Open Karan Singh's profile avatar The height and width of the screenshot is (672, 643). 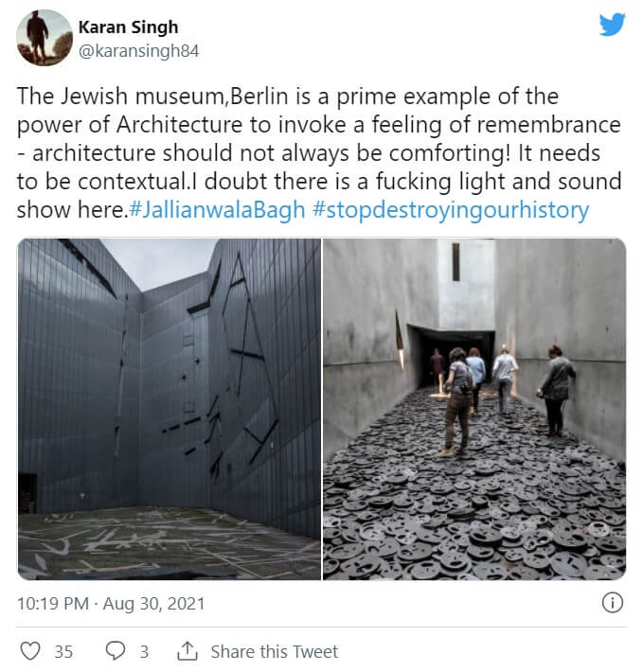(45, 38)
